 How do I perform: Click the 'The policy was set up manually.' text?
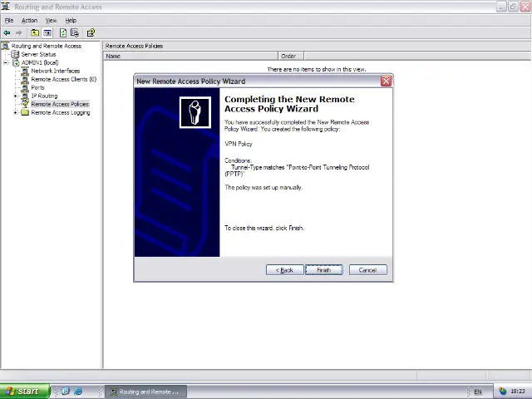point(264,187)
